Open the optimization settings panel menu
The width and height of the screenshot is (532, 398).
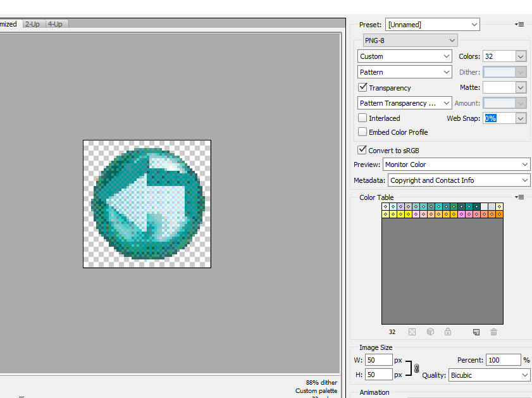click(519, 24)
